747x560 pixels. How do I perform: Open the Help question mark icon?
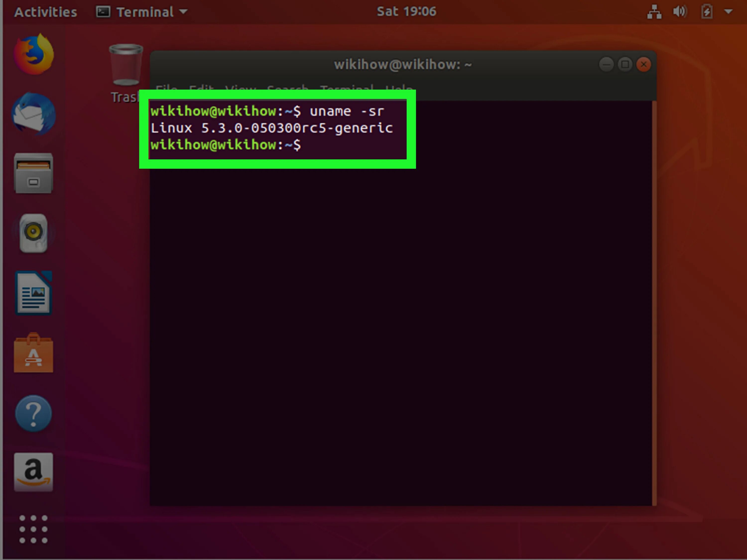pos(33,413)
